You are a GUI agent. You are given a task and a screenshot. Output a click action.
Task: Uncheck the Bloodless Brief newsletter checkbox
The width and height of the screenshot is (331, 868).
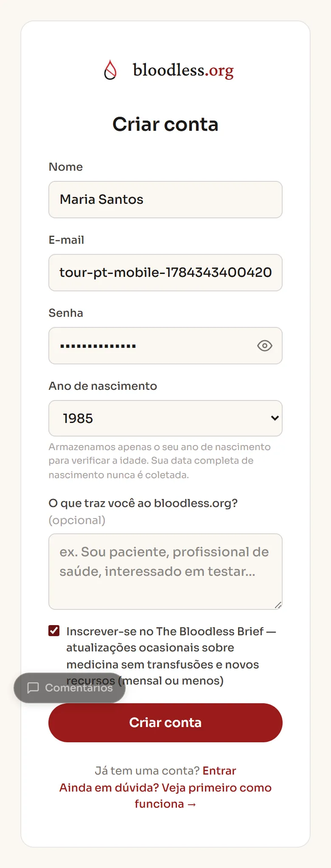(x=54, y=631)
